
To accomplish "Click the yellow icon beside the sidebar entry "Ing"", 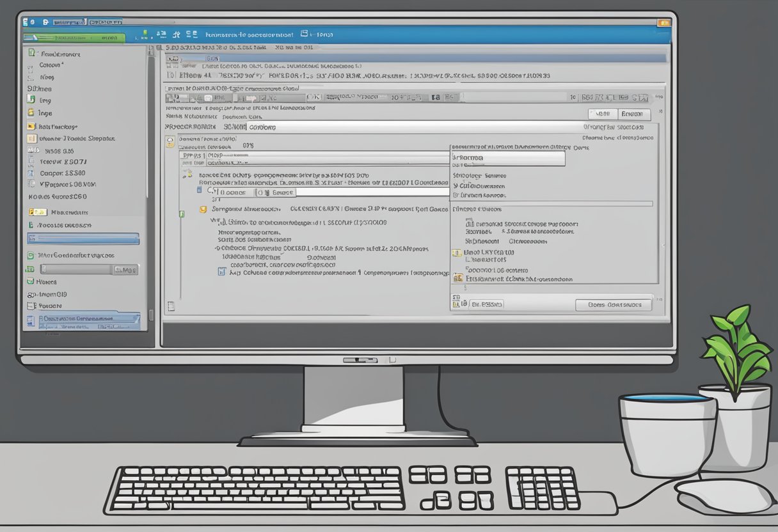I will [x=31, y=113].
